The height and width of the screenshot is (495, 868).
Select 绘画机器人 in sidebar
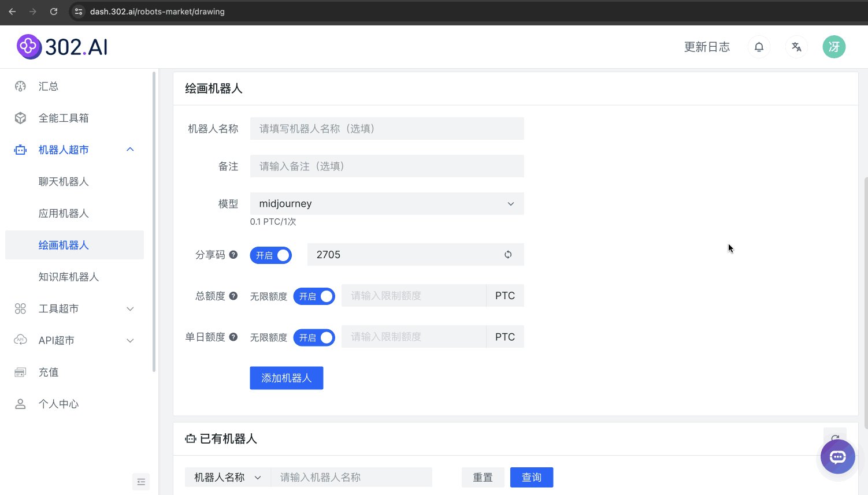pyautogui.click(x=75, y=245)
